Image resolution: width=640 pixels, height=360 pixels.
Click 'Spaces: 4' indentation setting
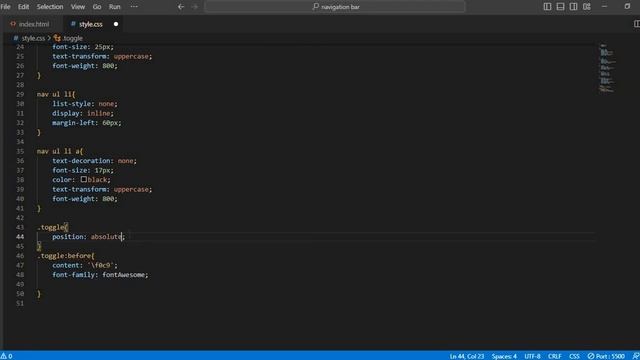[504, 356]
